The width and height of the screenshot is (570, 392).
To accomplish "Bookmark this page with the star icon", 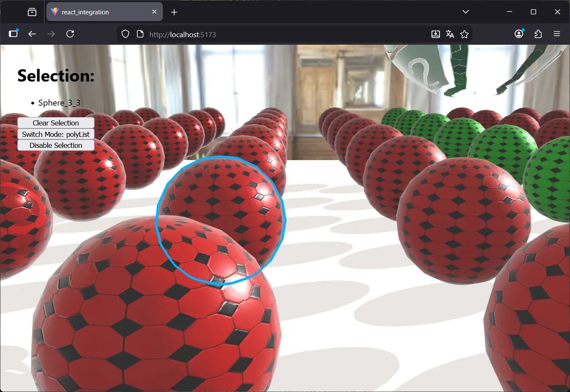I will [x=464, y=34].
